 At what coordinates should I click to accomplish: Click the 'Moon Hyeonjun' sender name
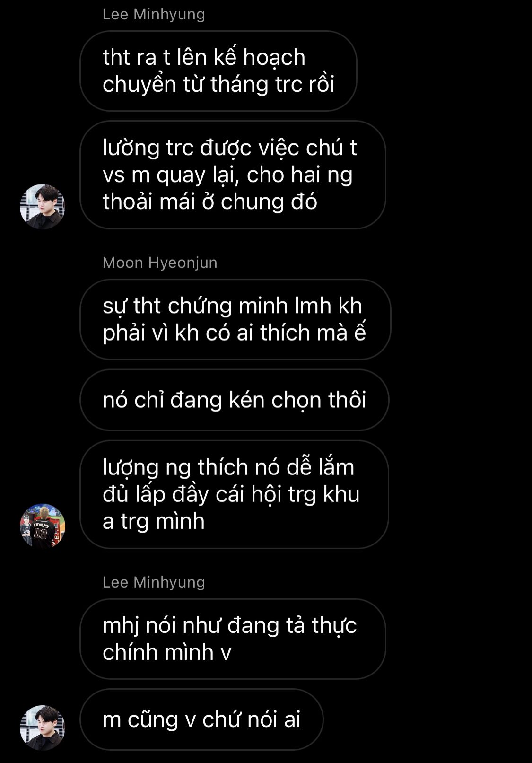[160, 263]
